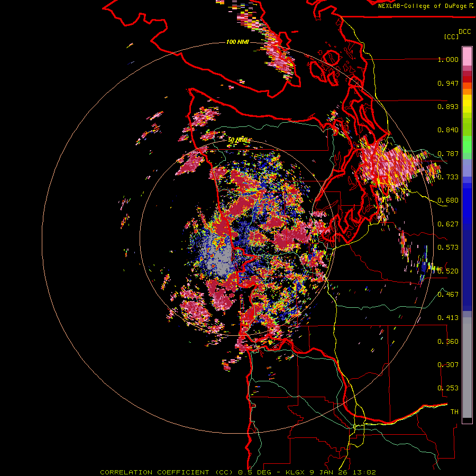This screenshot has width=476, height=476.
Task: Click the NEXLAB-College of DuPage credit text
Action: (x=422, y=6)
